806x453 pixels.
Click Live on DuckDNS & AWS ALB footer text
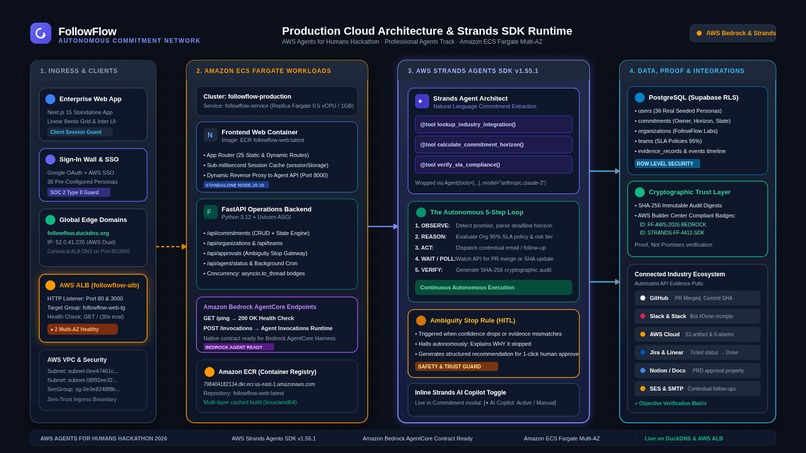pyautogui.click(x=684, y=439)
